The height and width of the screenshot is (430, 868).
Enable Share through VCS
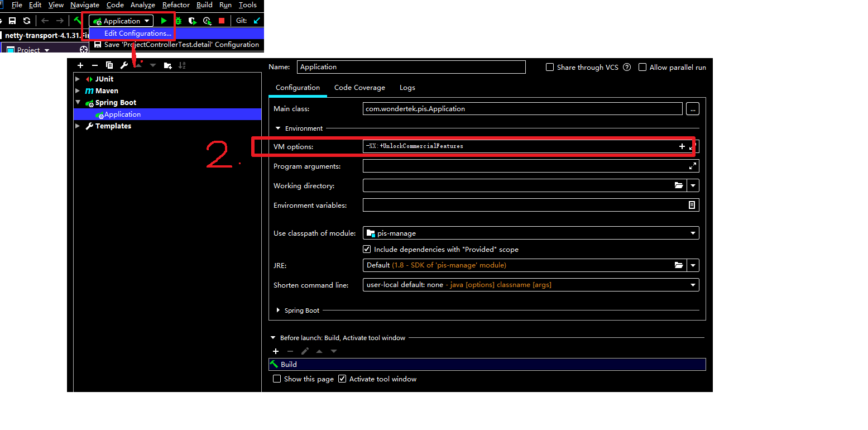pyautogui.click(x=550, y=67)
